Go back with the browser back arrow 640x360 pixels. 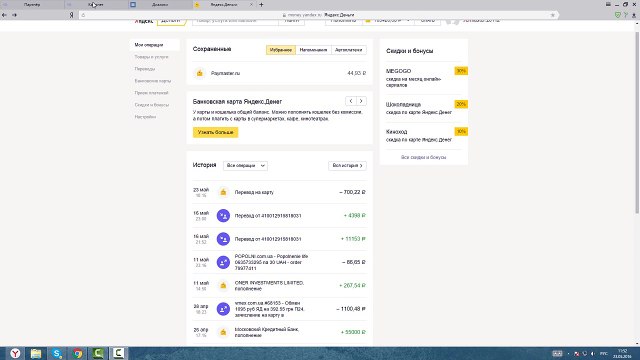pos(4,15)
